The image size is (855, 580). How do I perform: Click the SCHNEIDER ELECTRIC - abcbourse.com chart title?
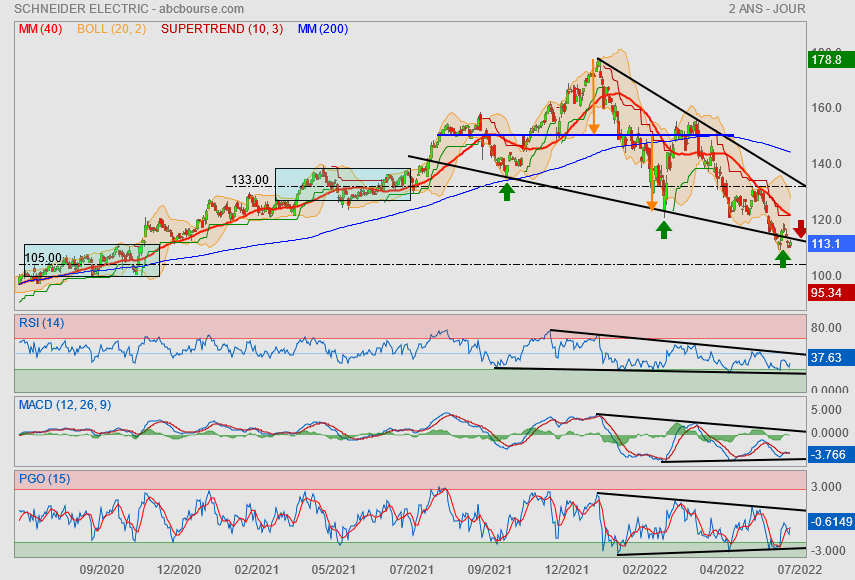click(129, 9)
